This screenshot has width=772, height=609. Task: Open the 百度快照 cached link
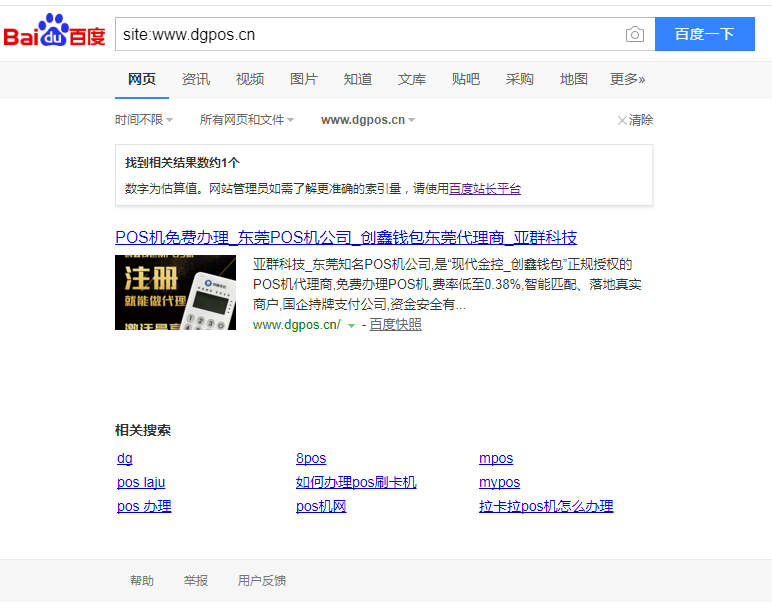(x=395, y=324)
